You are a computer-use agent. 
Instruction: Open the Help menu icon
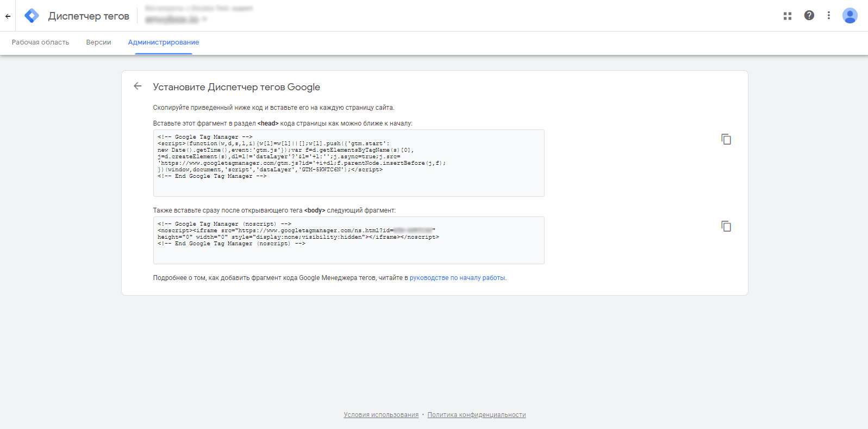pyautogui.click(x=809, y=16)
